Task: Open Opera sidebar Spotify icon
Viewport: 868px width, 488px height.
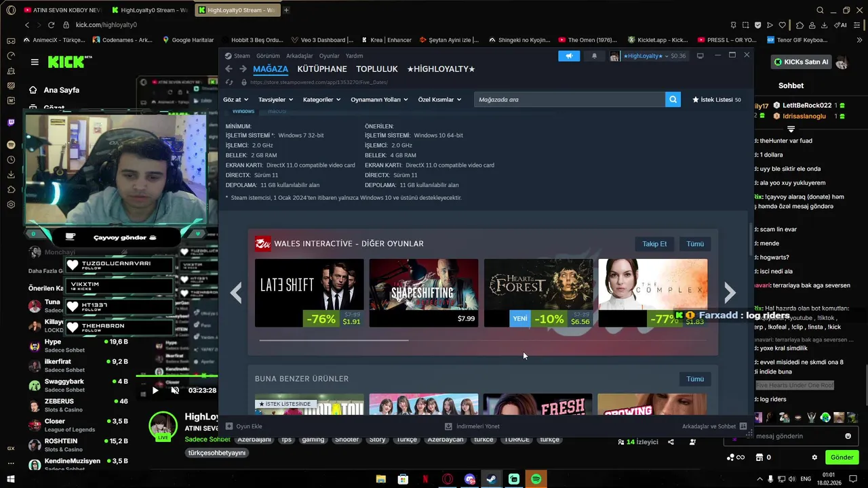Action: (x=11, y=145)
